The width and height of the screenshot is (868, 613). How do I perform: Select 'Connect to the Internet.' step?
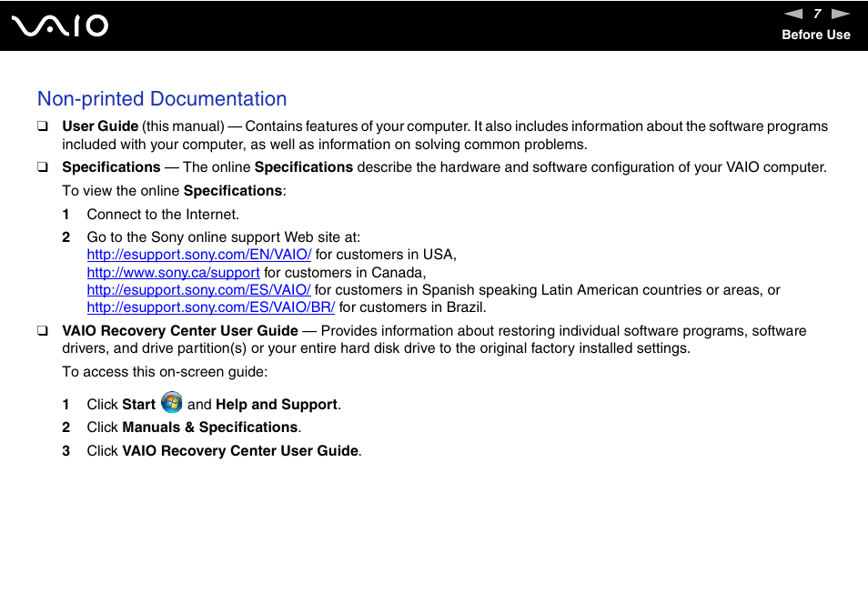[163, 215]
